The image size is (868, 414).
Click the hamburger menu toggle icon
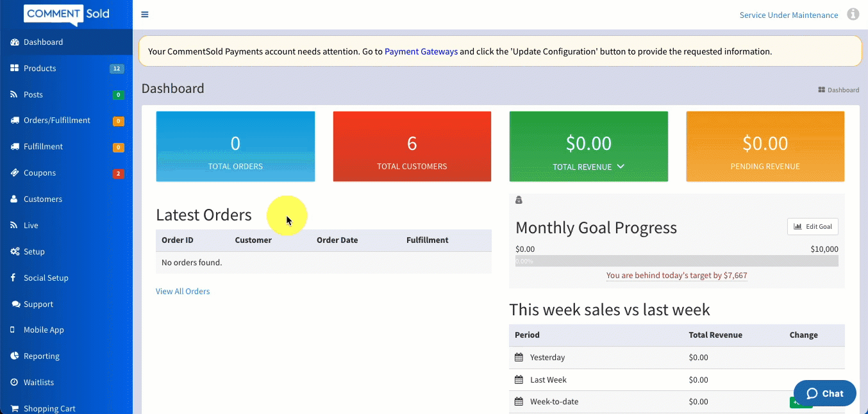145,15
